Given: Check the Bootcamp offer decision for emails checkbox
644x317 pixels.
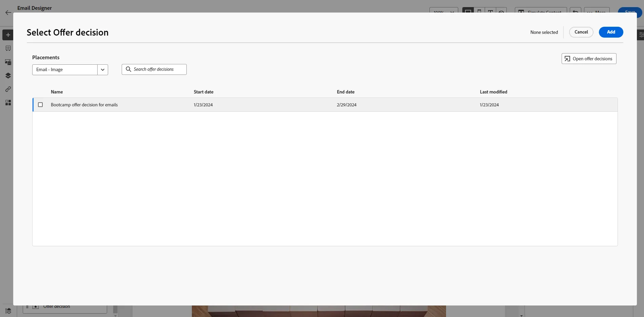Looking at the screenshot, I should [40, 105].
